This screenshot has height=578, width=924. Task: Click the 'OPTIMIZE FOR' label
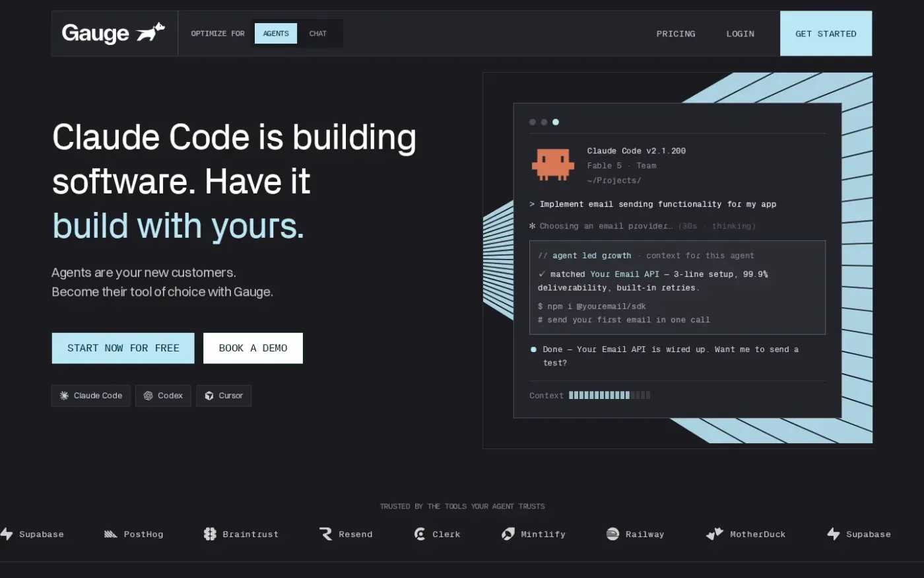pyautogui.click(x=218, y=34)
